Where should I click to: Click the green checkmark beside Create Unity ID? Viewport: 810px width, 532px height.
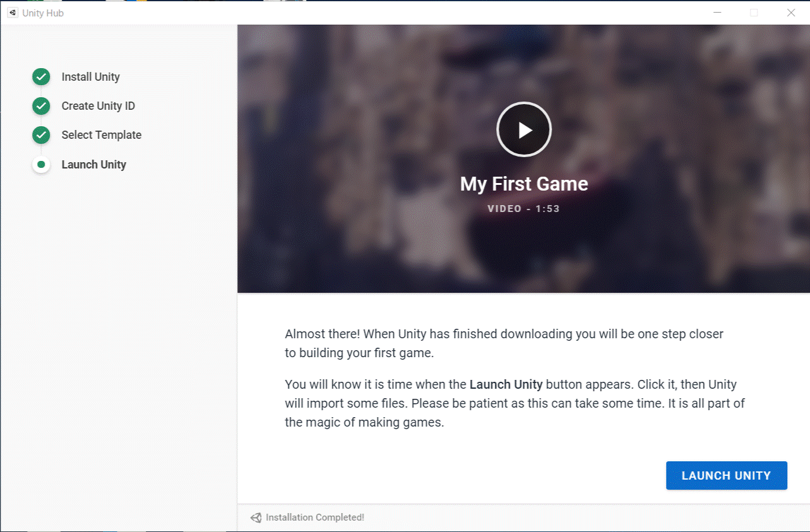41,106
